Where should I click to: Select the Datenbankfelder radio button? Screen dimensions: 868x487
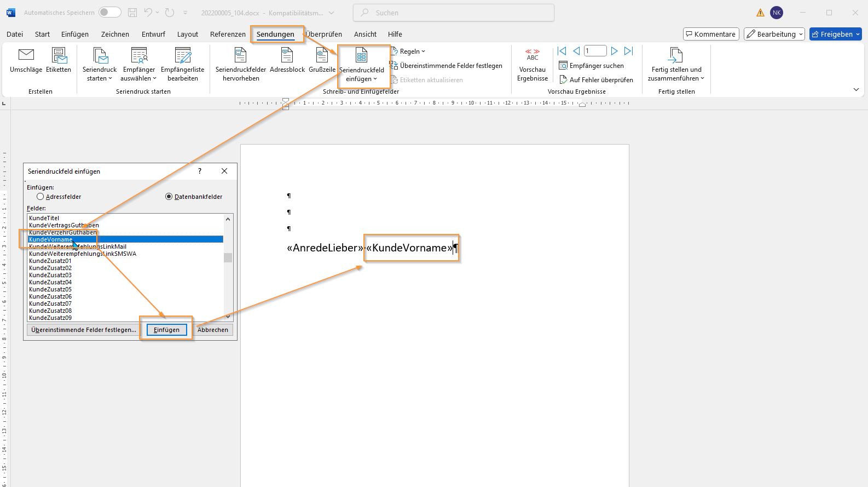(169, 197)
